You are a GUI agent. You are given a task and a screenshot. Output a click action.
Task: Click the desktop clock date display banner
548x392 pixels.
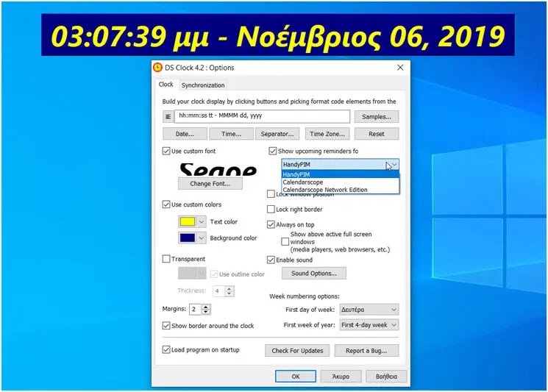(278, 35)
